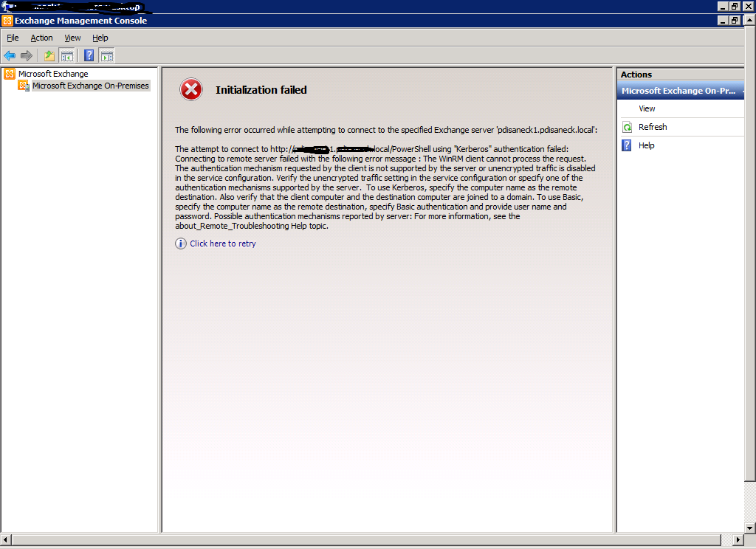Toggle Show/Hide Console Tree toolbar icon
This screenshot has height=549, width=756.
click(x=66, y=56)
